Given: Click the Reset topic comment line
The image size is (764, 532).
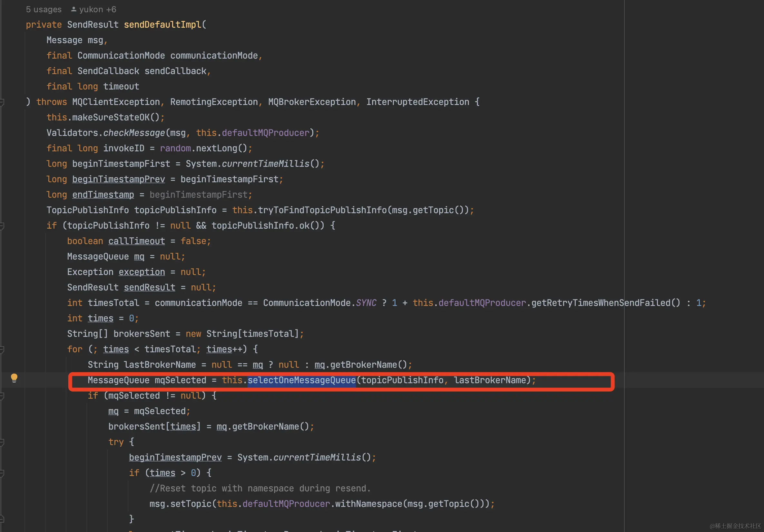Looking at the screenshot, I should point(260,489).
